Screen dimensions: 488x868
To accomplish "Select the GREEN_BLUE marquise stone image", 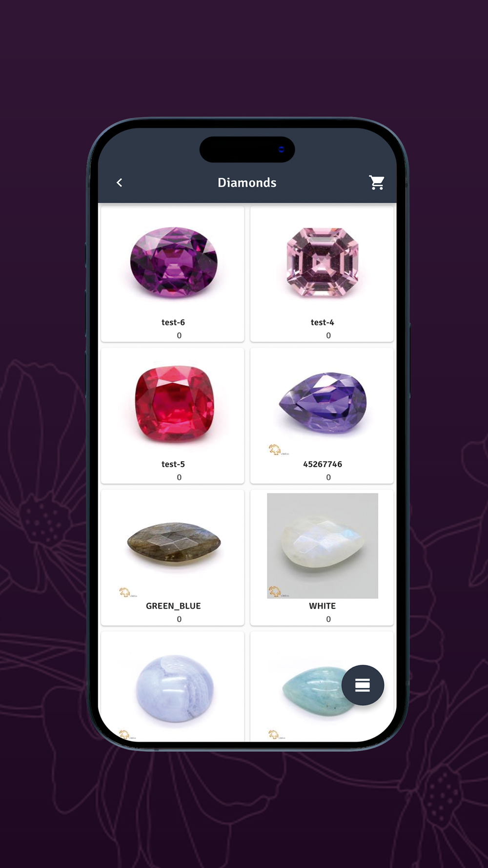I will [174, 542].
